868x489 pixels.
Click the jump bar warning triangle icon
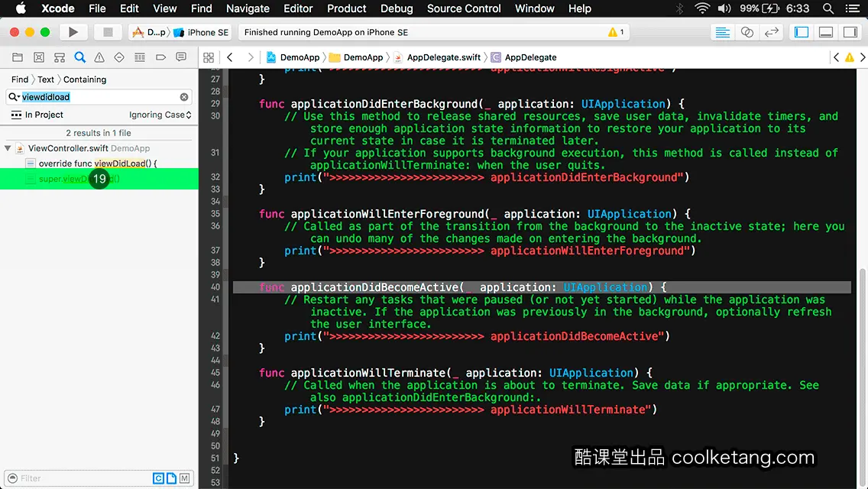click(x=849, y=57)
